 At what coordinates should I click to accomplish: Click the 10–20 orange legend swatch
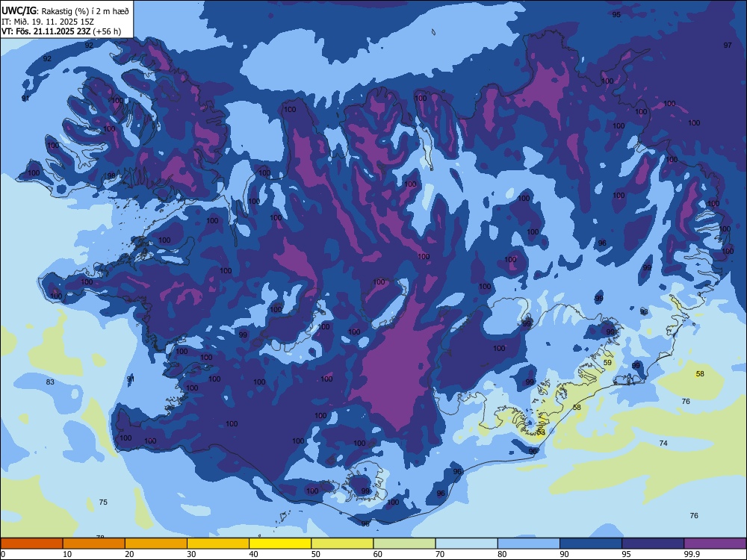[94, 544]
